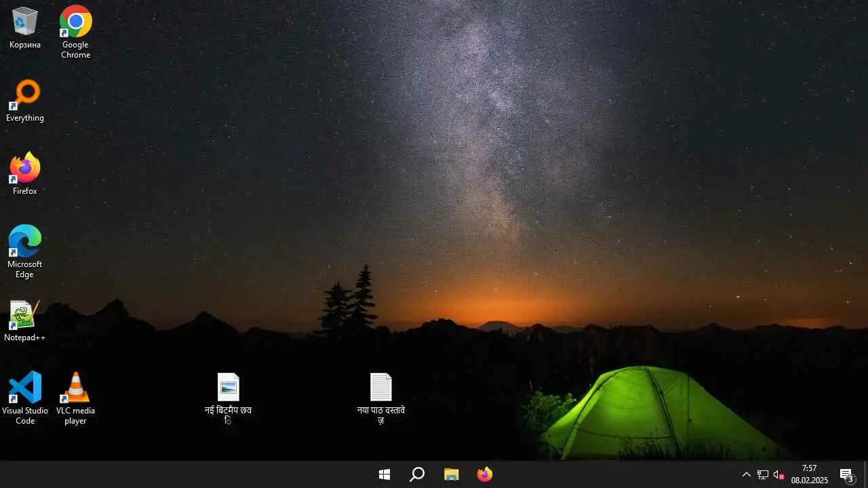This screenshot has width=868, height=488.
Task: Expand hidden system tray icons
Action: coord(747,474)
